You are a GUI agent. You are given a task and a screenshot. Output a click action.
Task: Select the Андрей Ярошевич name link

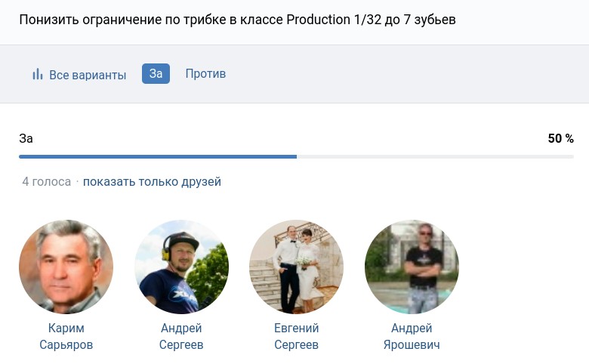(412, 336)
